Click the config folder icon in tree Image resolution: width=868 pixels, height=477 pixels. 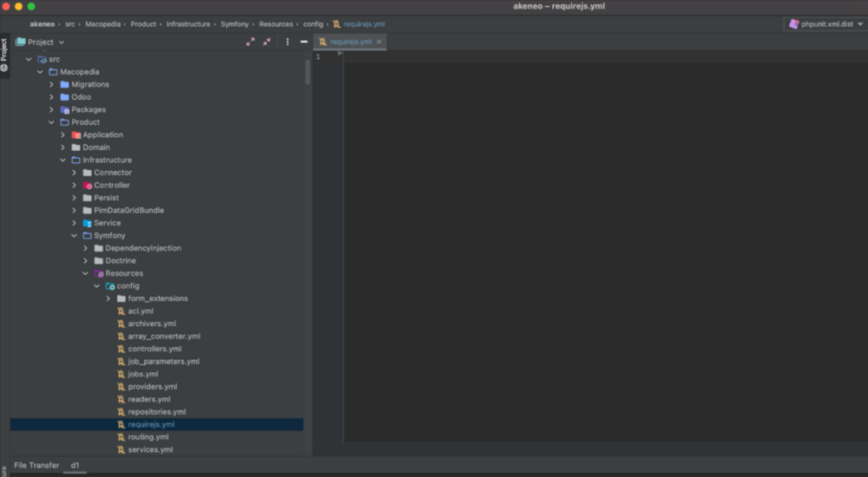(109, 286)
